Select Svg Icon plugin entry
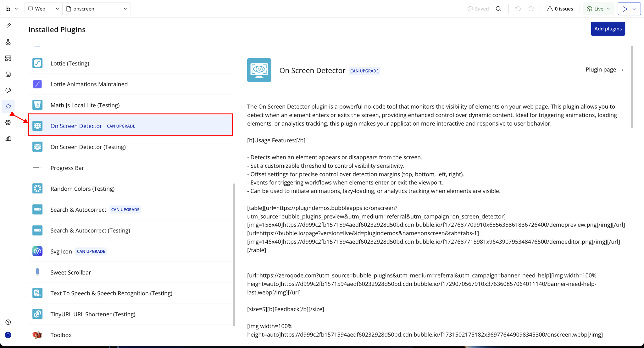644x348 pixels. (61, 252)
